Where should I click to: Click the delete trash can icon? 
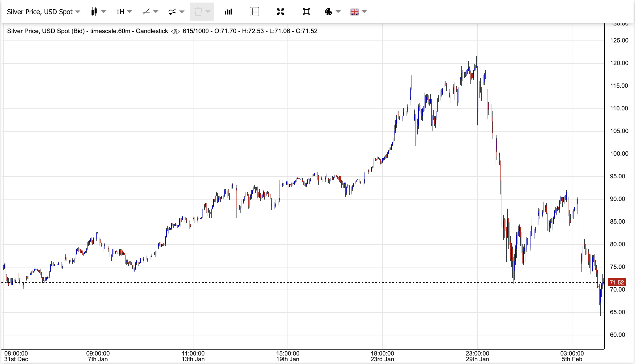tap(198, 12)
